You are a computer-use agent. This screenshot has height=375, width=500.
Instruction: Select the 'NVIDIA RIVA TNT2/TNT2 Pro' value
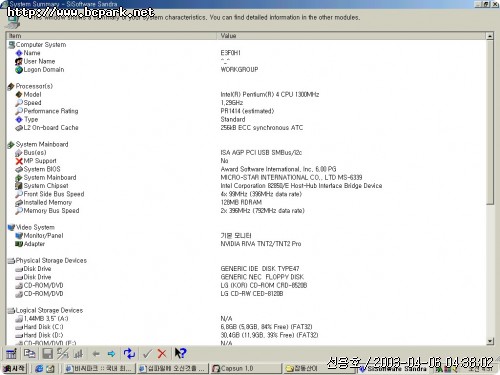(x=261, y=244)
